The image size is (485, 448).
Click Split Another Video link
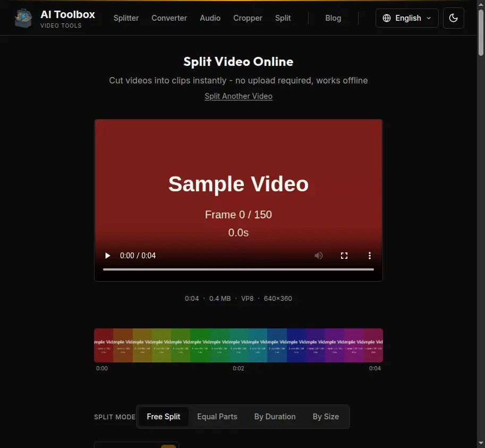click(x=239, y=96)
